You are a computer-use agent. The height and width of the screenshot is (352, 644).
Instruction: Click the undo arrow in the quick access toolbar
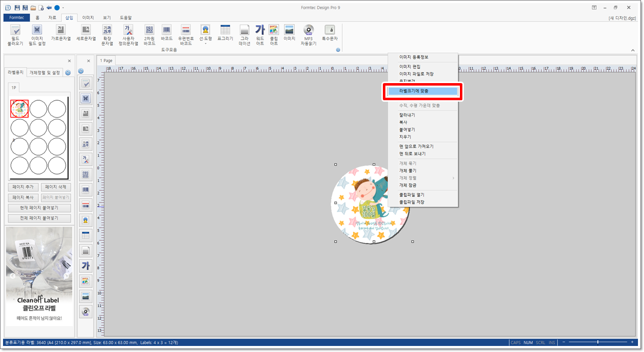[x=49, y=8]
